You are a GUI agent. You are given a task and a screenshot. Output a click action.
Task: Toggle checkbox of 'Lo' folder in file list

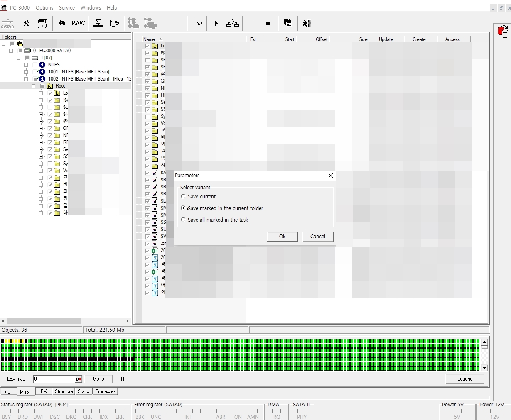(147, 46)
